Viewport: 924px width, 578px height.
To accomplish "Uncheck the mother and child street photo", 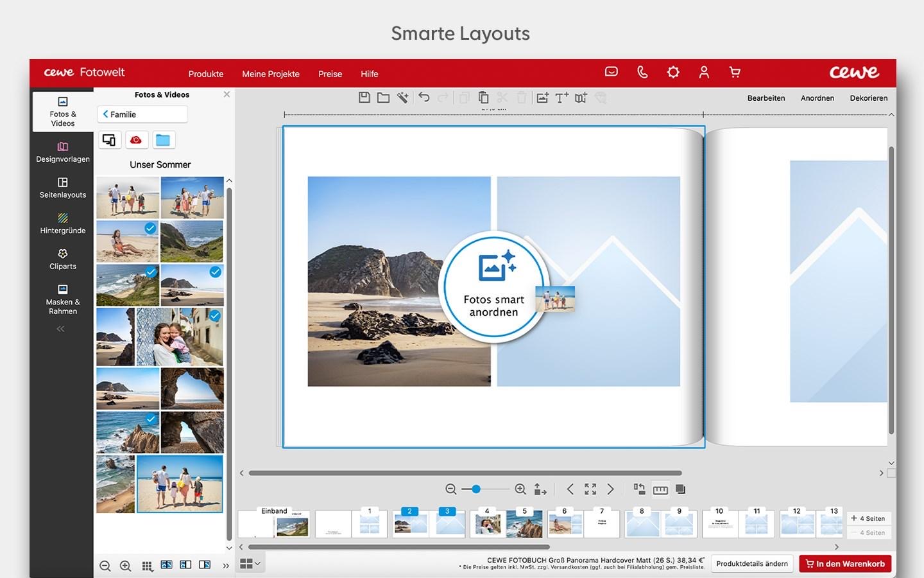I will pos(215,315).
